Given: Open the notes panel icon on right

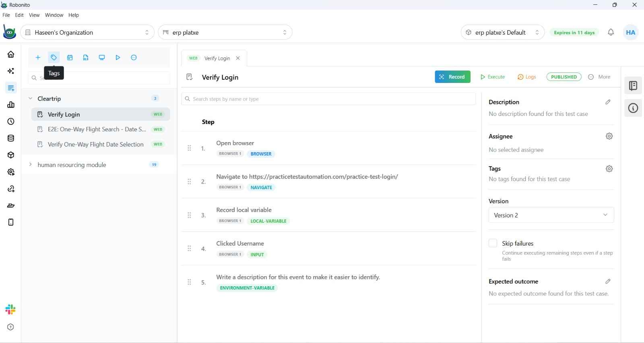Looking at the screenshot, I should coord(633,85).
